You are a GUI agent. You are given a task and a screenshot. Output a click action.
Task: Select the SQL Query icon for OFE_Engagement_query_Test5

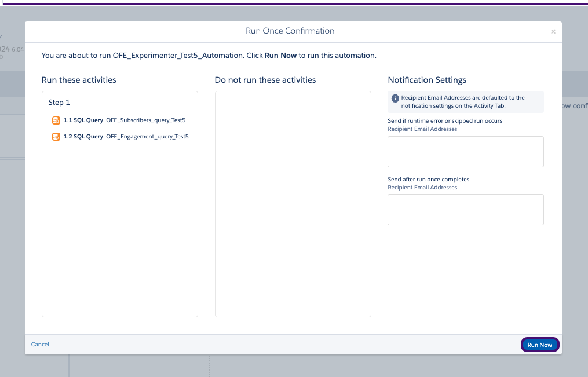56,136
